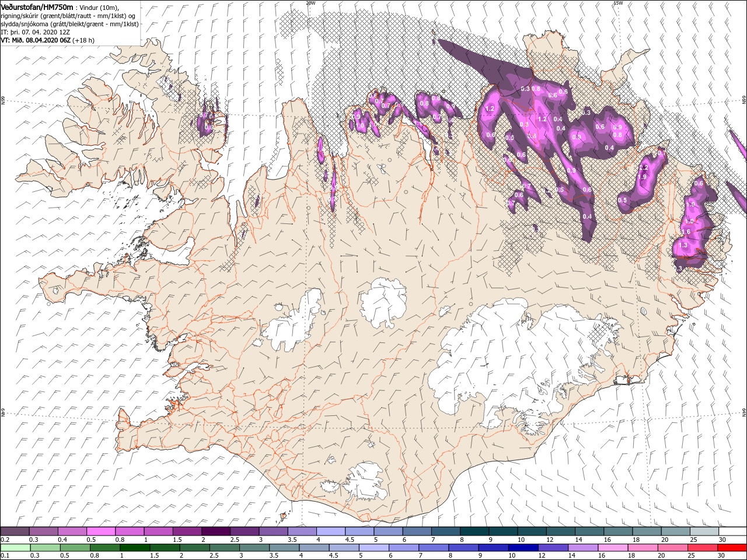
Task: Click the medium green swatch between 0.5 and 0.8, lower row
Action: [x=75, y=548]
